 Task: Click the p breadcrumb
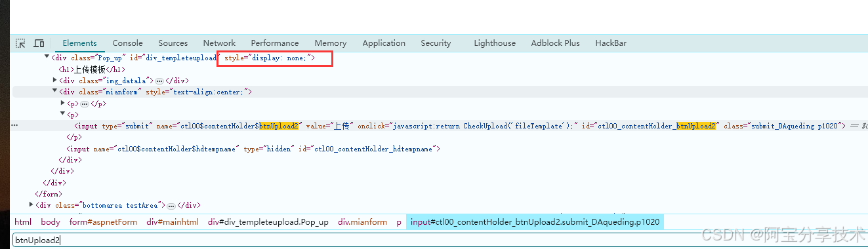[399, 222]
